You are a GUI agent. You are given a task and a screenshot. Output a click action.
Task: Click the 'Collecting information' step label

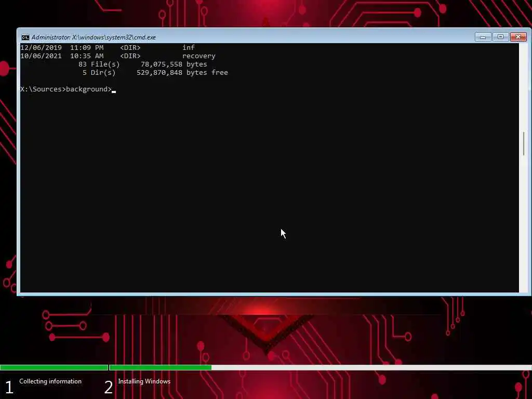click(50, 381)
